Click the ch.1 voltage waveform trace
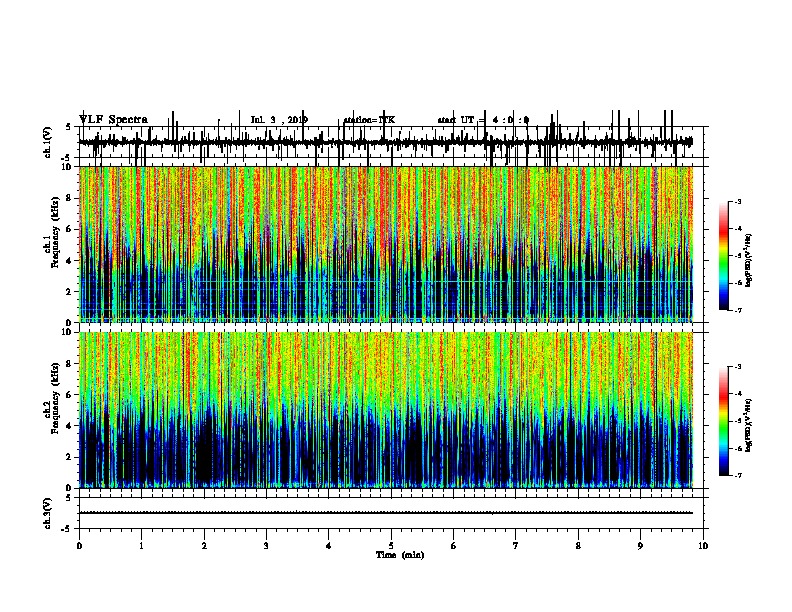Screen dimensions: 792x612 (386, 142)
